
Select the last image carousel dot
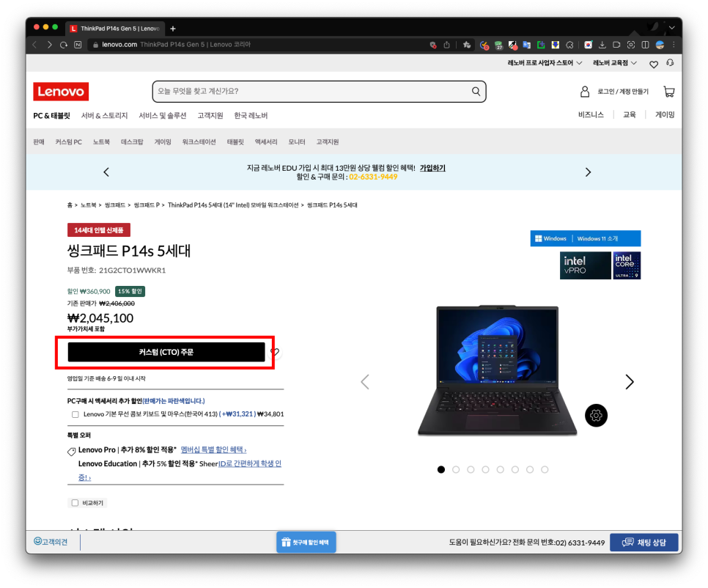pyautogui.click(x=545, y=470)
